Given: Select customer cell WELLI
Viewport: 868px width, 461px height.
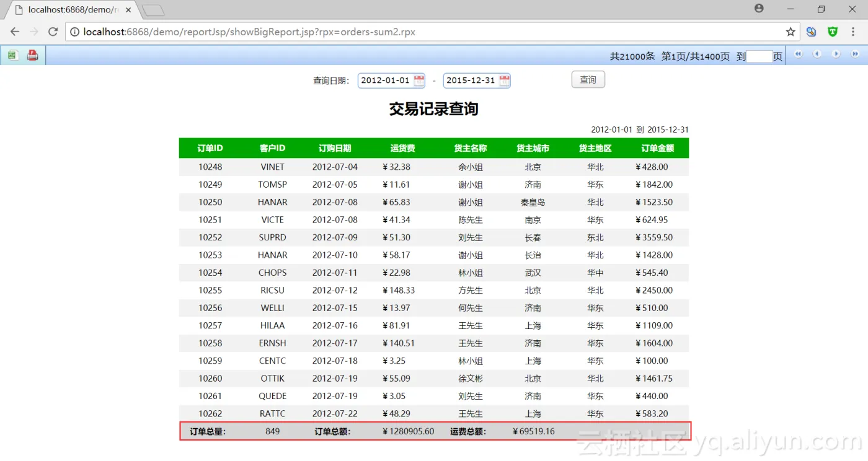Looking at the screenshot, I should [x=272, y=308].
